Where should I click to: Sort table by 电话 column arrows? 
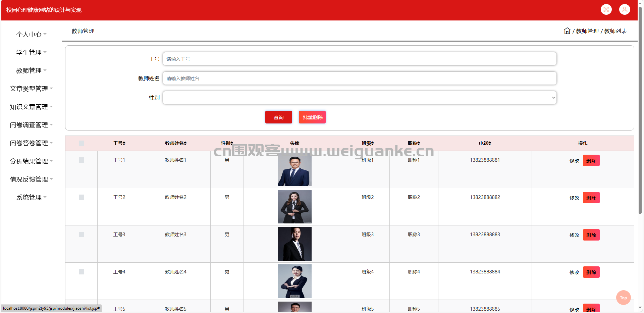coord(490,143)
